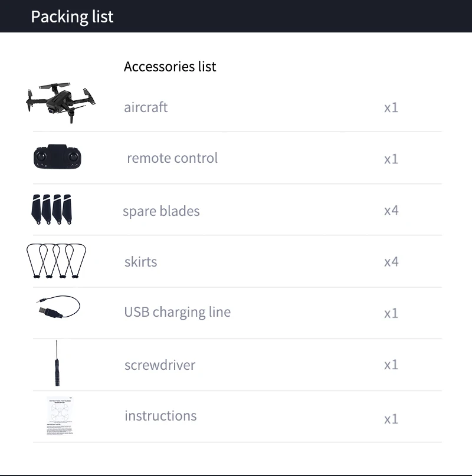Click the remote control image
472x476 pixels.
click(x=57, y=157)
